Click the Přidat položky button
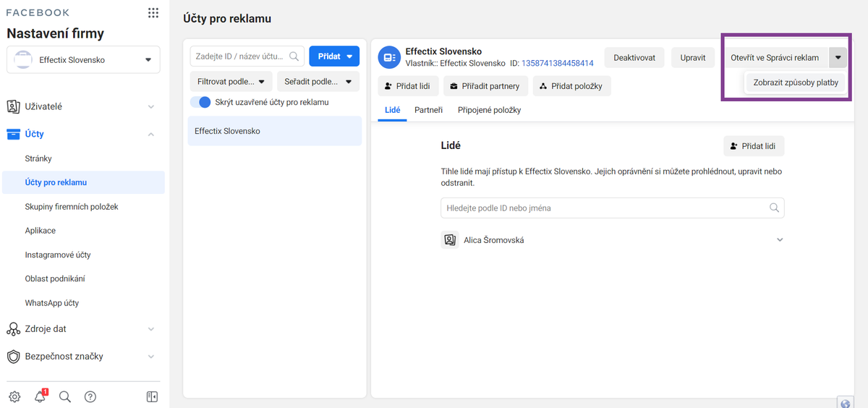The image size is (868, 408). click(x=572, y=86)
